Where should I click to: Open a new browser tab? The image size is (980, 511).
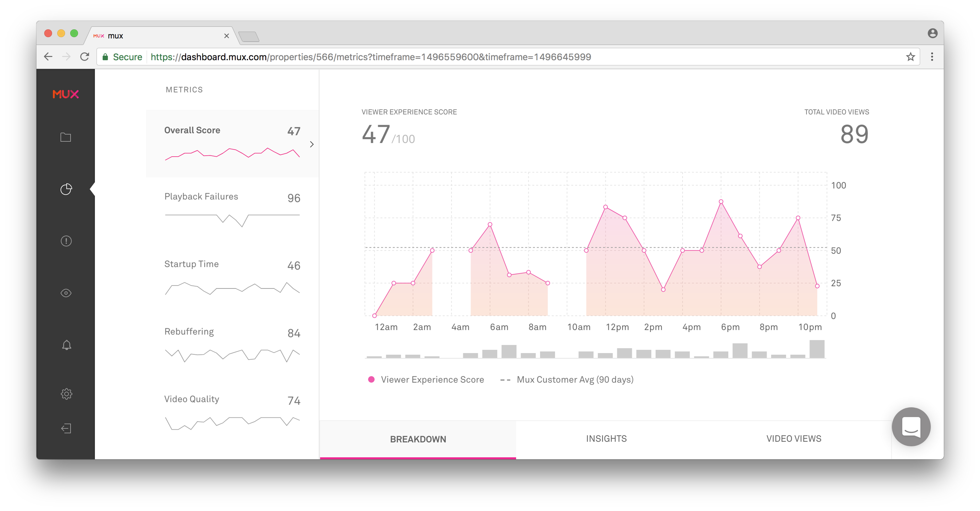click(249, 37)
